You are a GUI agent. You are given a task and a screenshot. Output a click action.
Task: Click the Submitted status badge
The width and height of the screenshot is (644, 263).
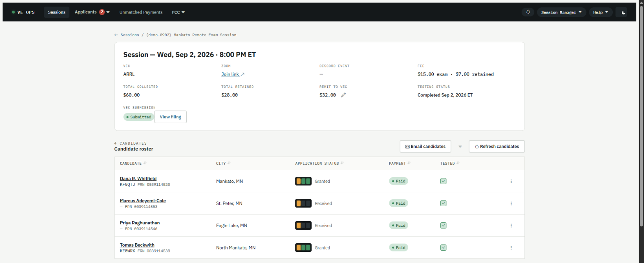coord(138,117)
